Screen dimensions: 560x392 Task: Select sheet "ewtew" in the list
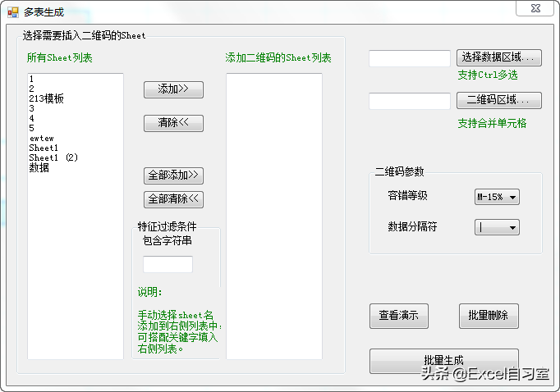[x=76, y=138]
